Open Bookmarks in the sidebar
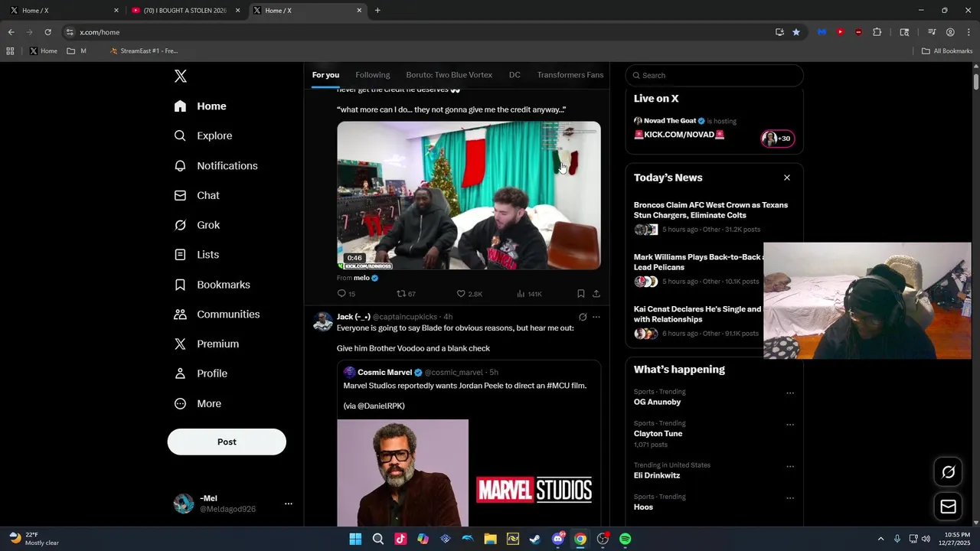 point(212,285)
